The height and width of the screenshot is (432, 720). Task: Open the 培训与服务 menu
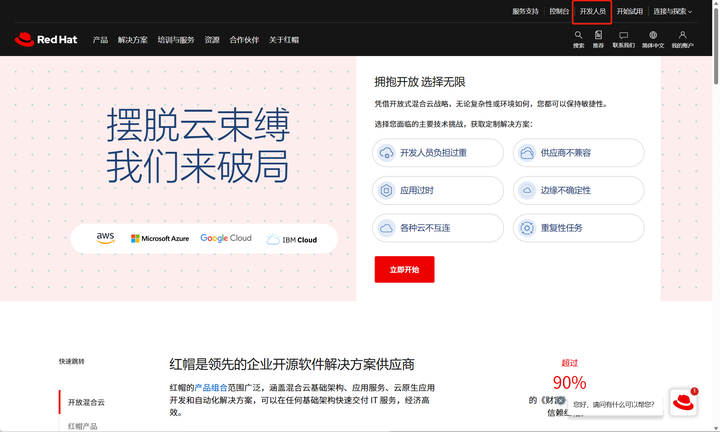click(x=176, y=40)
